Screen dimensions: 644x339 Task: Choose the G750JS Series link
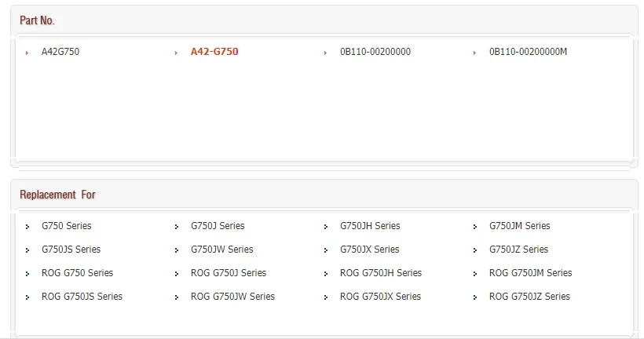[x=71, y=250]
